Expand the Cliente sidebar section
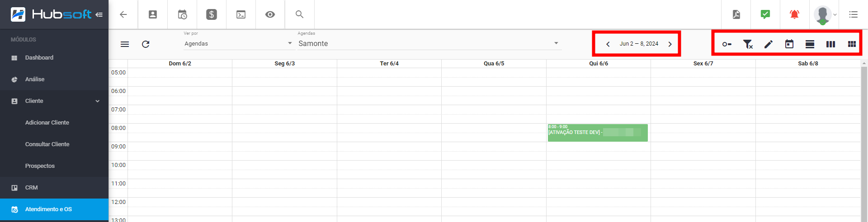Viewport: 868px width, 222px height. tap(54, 101)
